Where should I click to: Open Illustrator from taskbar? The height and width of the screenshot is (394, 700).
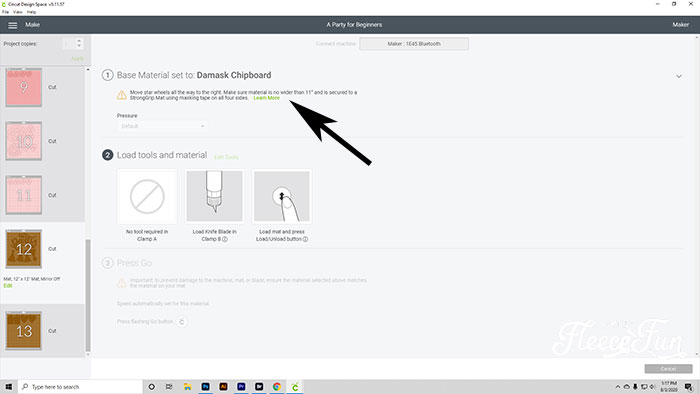click(x=223, y=387)
